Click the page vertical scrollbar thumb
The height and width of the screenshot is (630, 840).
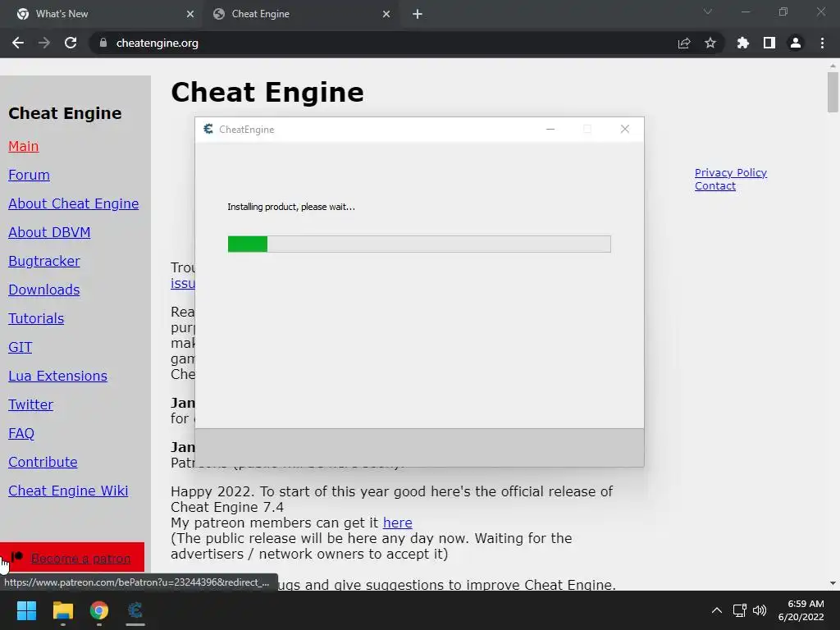[833, 92]
